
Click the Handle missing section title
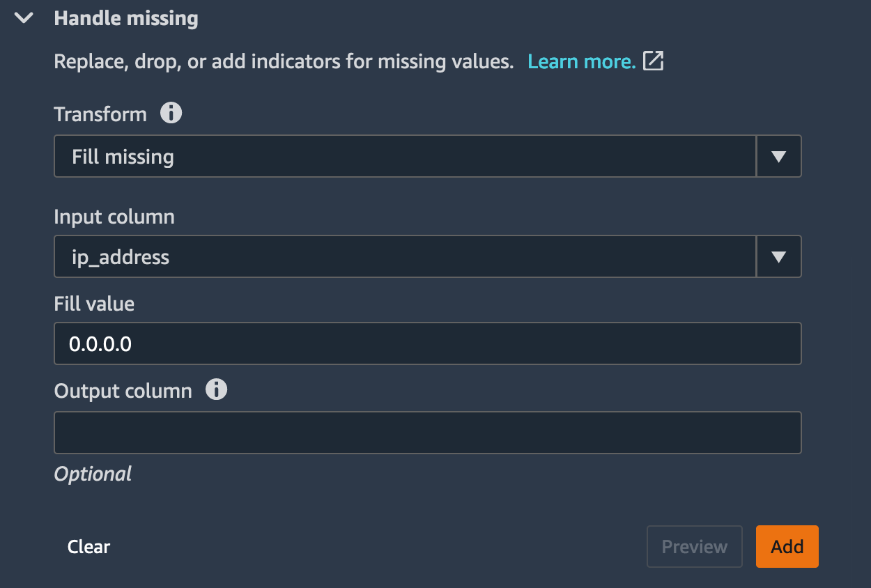pyautogui.click(x=126, y=19)
